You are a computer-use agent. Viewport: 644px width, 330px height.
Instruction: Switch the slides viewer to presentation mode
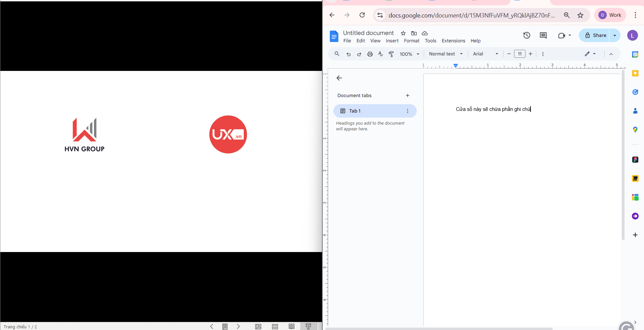click(308, 326)
